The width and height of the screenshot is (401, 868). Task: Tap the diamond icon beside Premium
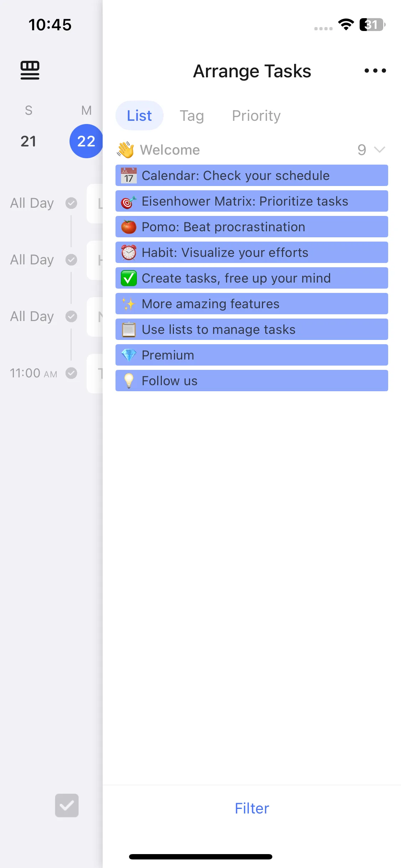(129, 355)
